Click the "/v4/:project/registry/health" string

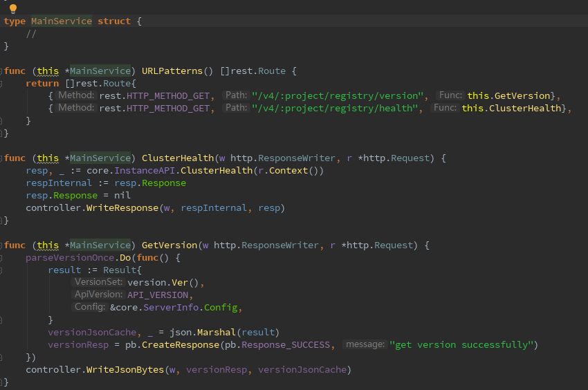pos(335,109)
